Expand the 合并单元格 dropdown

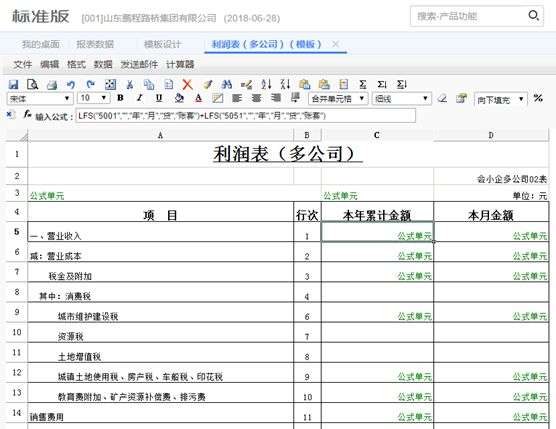(338, 99)
